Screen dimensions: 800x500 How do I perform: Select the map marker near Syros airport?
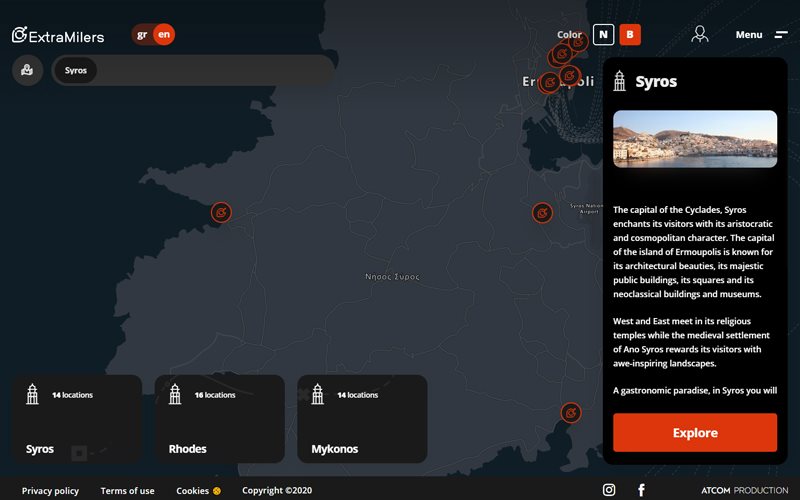(x=542, y=213)
